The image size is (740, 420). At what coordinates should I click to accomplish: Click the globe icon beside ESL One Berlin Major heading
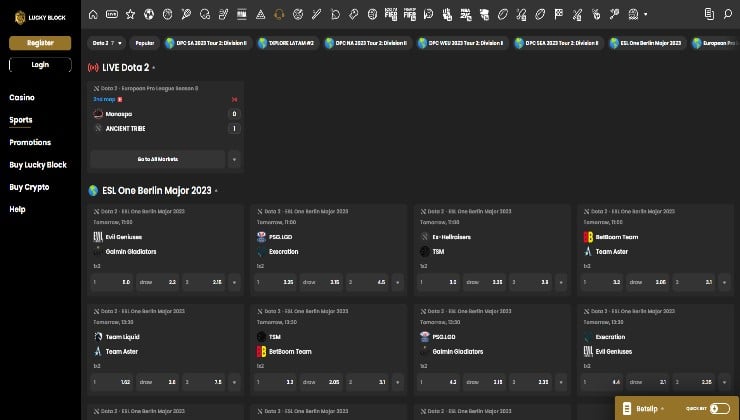pos(93,191)
